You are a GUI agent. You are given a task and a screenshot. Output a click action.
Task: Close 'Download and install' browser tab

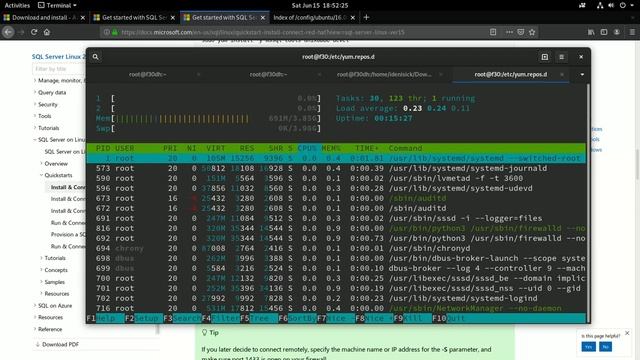click(83, 18)
